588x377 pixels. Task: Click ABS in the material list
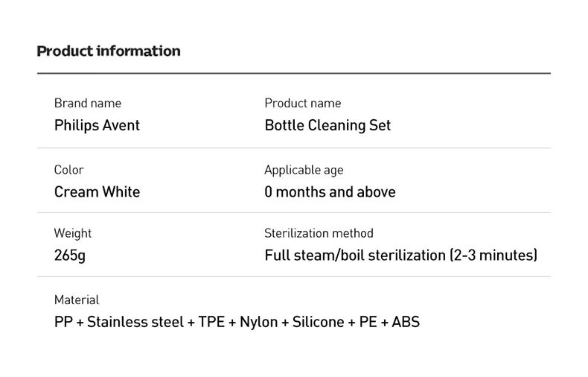(406, 323)
